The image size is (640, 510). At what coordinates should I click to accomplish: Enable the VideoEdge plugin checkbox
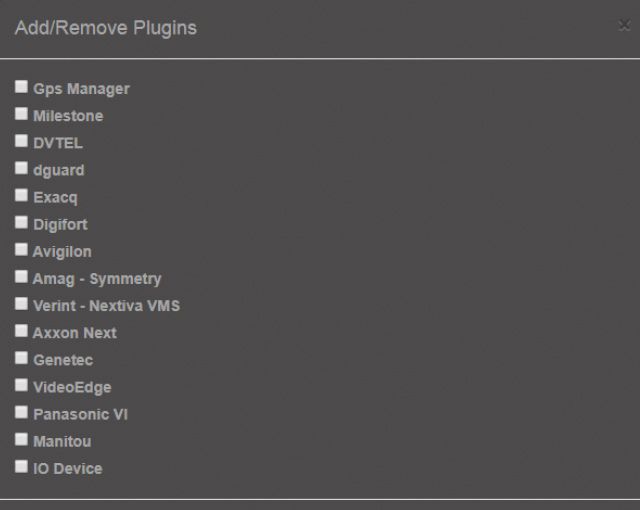(21, 384)
